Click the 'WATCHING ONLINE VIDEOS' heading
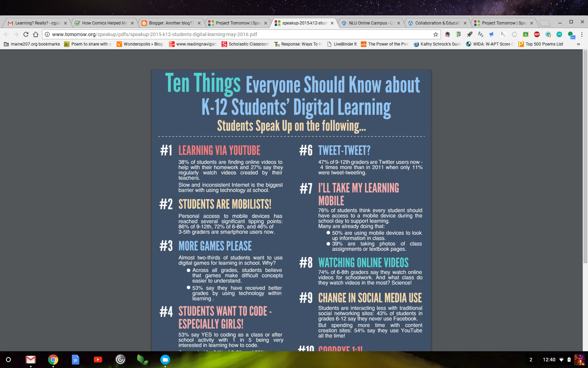Image resolution: width=588 pixels, height=368 pixels. click(x=363, y=263)
